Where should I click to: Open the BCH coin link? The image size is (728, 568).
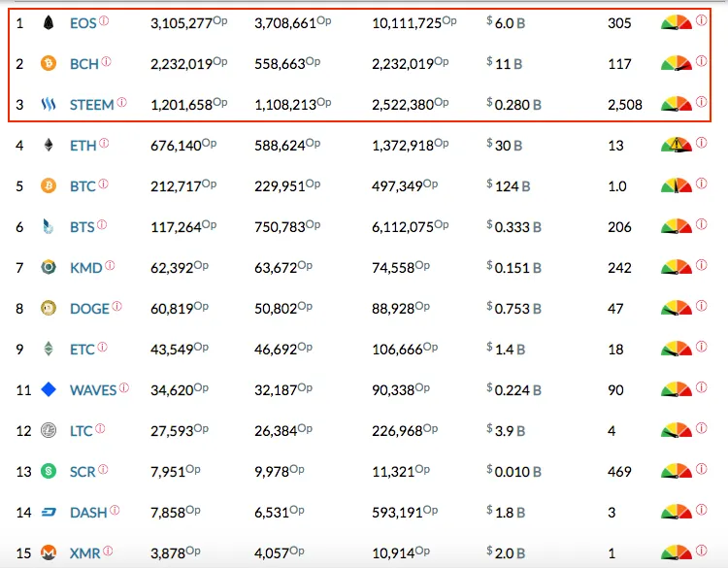pos(84,64)
